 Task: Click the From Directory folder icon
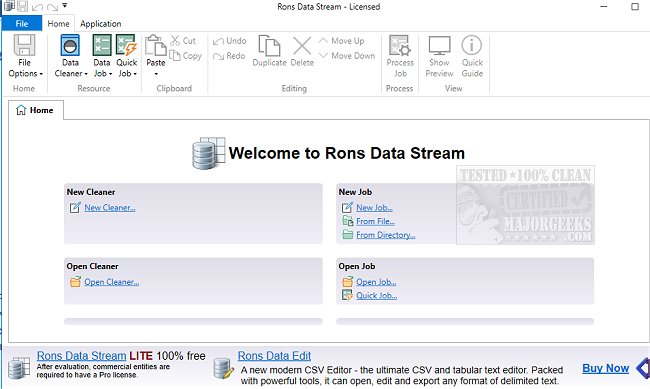(x=347, y=235)
